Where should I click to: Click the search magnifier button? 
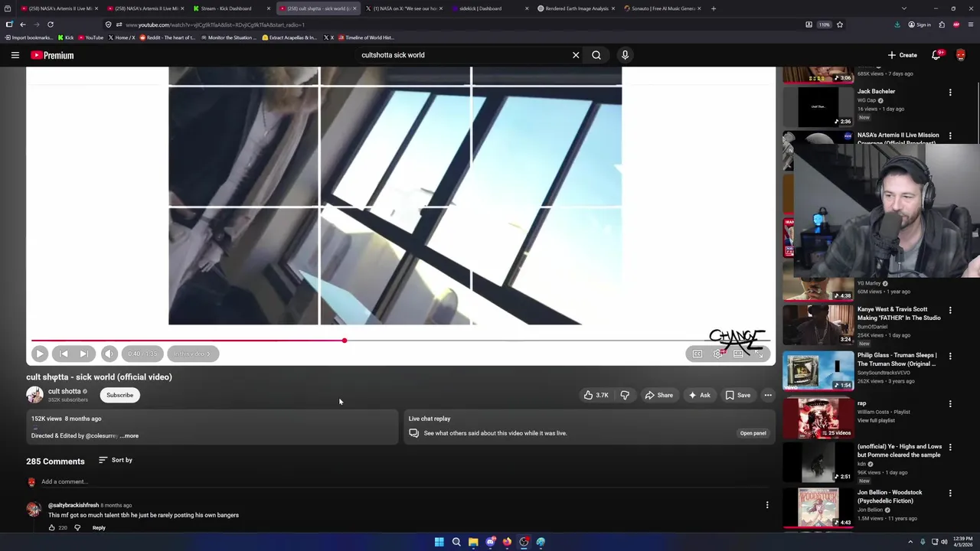[596, 55]
